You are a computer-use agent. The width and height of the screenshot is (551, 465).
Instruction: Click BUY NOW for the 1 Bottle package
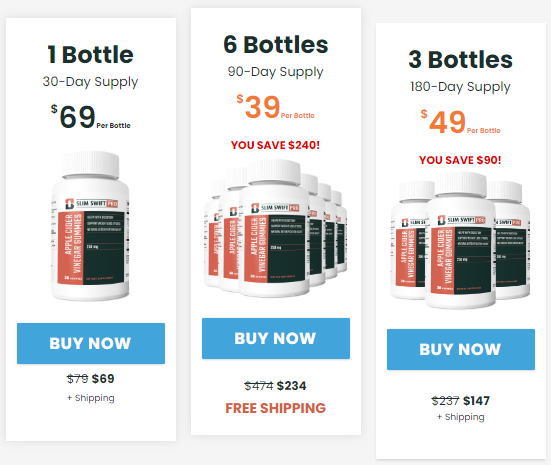pos(91,343)
